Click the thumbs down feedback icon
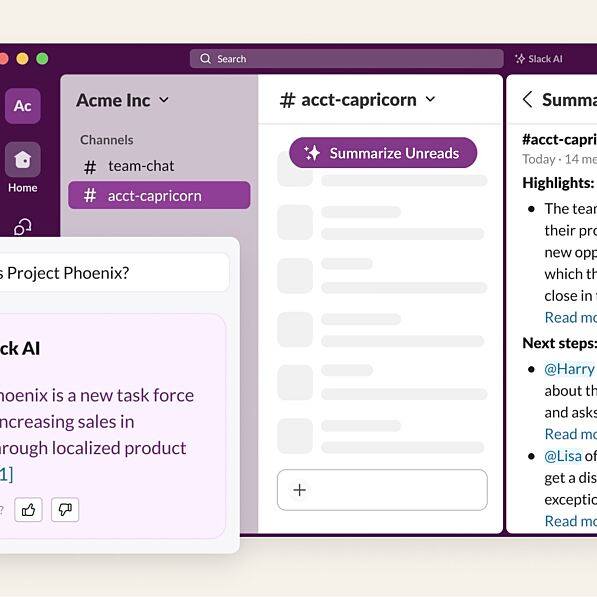This screenshot has height=597, width=597. [x=65, y=509]
